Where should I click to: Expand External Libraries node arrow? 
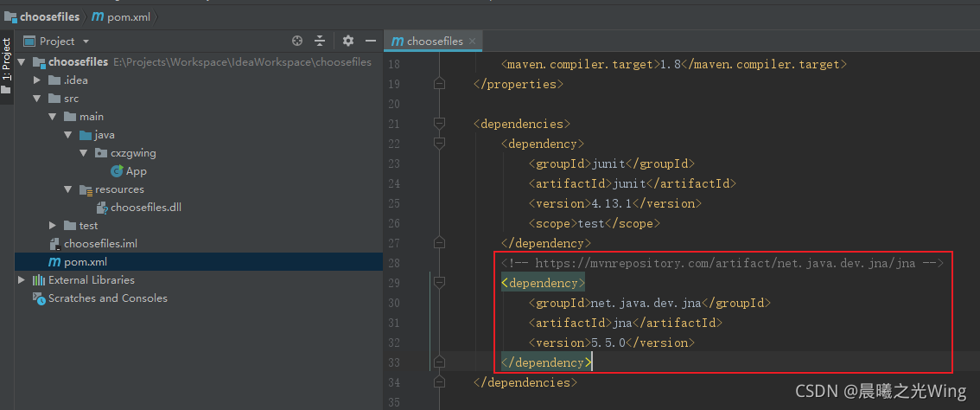tap(22, 279)
